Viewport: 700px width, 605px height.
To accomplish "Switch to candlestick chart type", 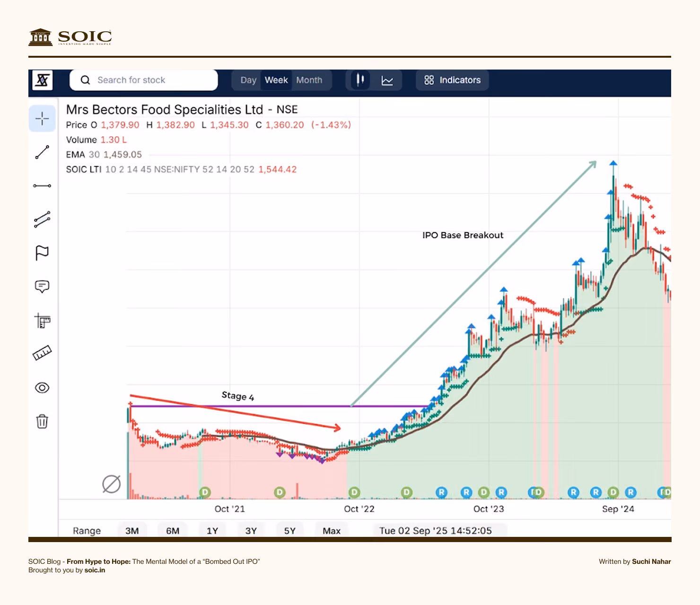I will click(x=360, y=80).
